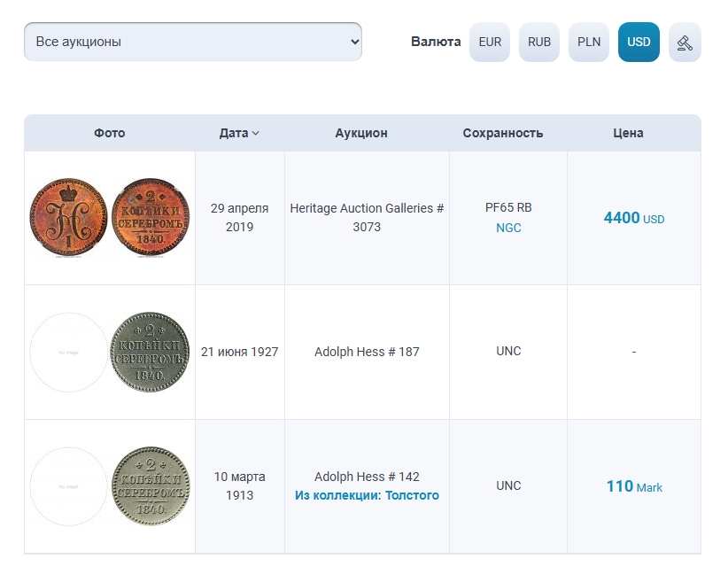Switch currency to EUR
The image size is (728, 582).
[490, 43]
